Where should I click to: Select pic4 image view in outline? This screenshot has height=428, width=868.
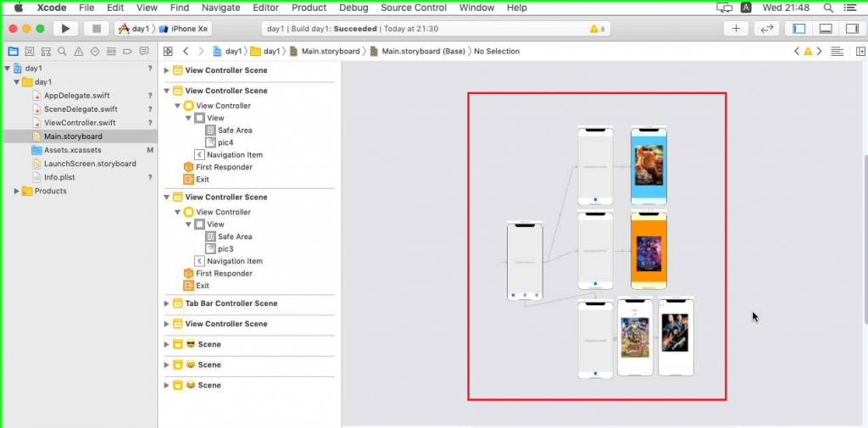tap(225, 142)
